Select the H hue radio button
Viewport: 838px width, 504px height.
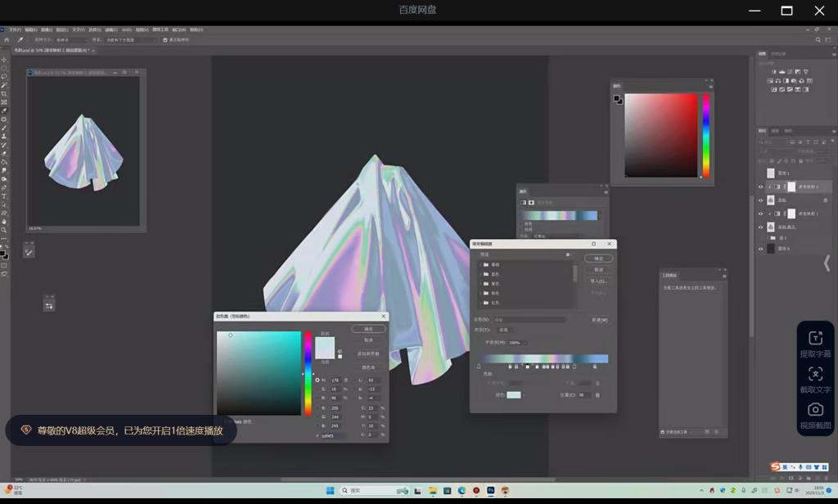coord(318,380)
